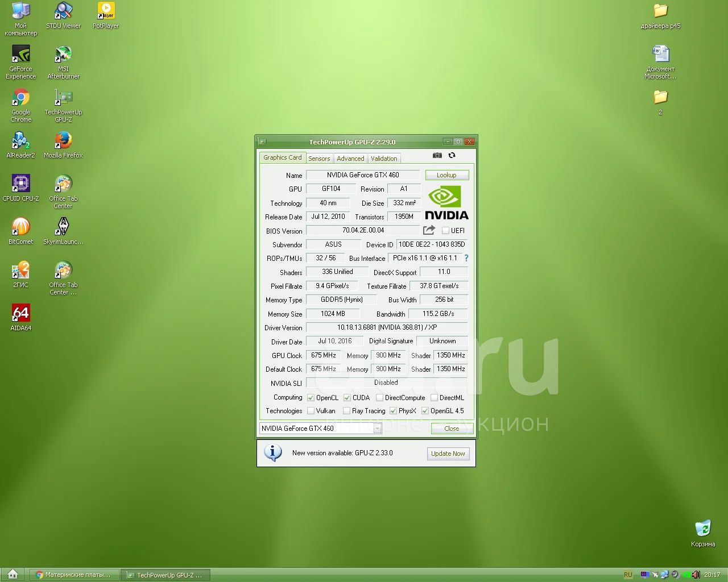
Task: Switch to the Sensors tab
Action: 319,159
